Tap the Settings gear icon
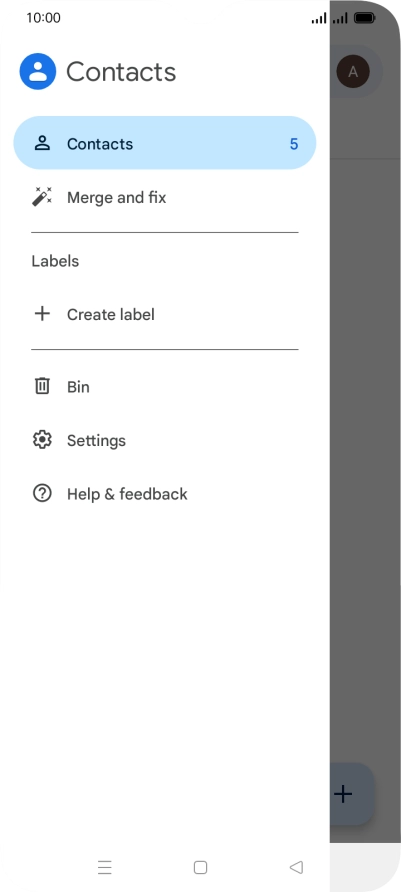The image size is (401, 892). tap(42, 440)
